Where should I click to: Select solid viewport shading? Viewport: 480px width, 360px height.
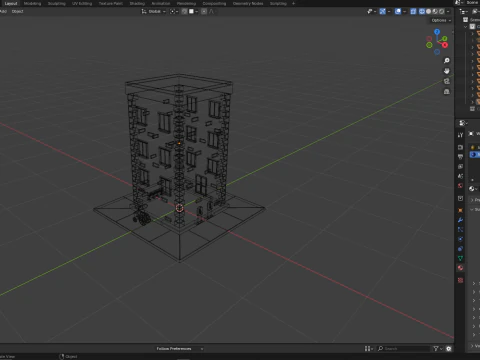click(x=429, y=12)
